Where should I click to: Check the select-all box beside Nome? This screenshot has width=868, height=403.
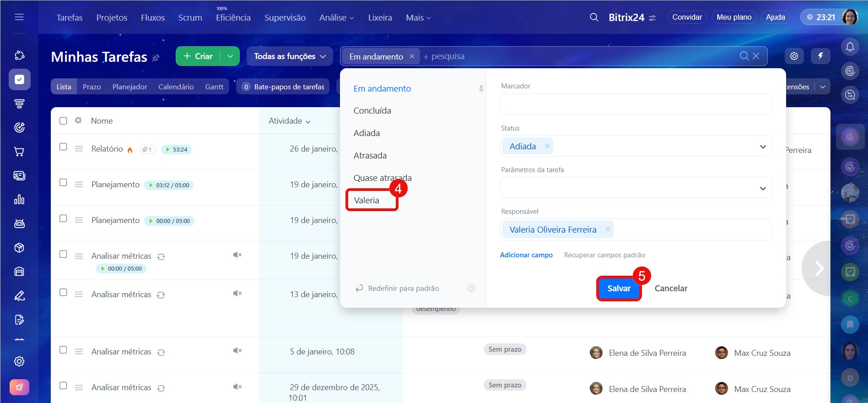point(63,121)
